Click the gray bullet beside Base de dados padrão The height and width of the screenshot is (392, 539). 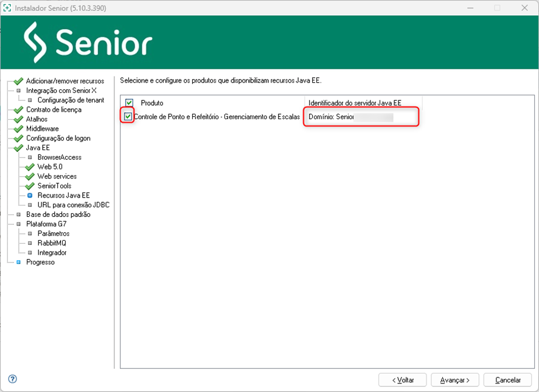pyautogui.click(x=19, y=215)
